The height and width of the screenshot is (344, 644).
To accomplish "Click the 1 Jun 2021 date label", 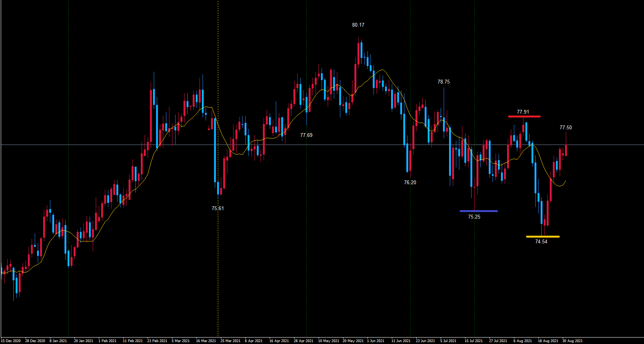I will [375, 341].
